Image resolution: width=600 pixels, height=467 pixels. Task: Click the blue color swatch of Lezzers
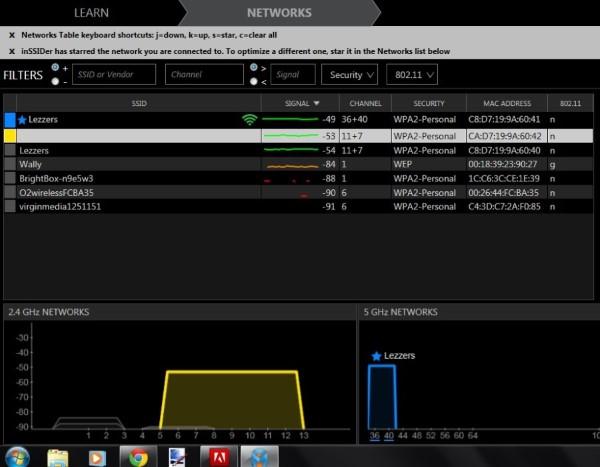tap(10, 120)
